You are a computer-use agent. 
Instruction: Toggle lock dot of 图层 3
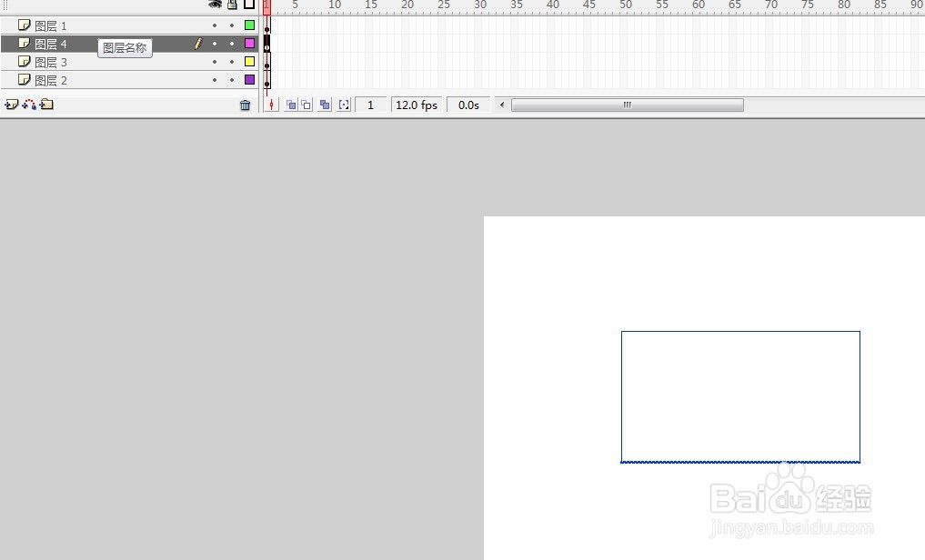tap(232, 62)
